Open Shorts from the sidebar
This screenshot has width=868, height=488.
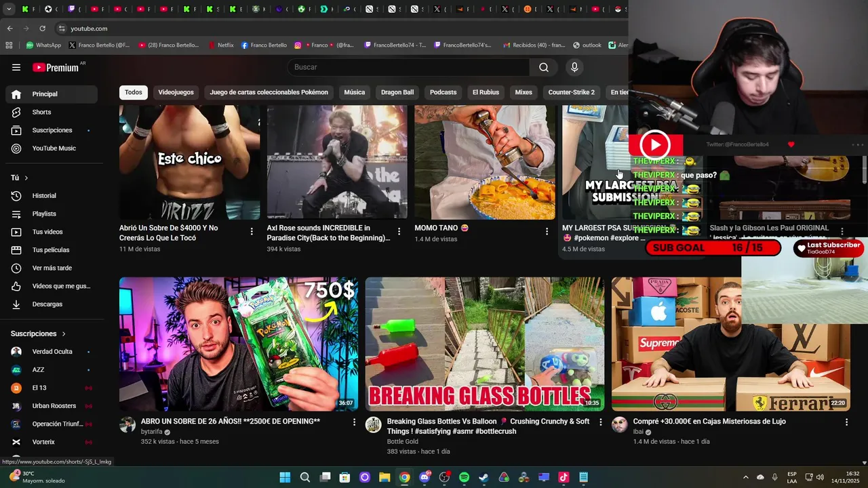(x=52, y=112)
